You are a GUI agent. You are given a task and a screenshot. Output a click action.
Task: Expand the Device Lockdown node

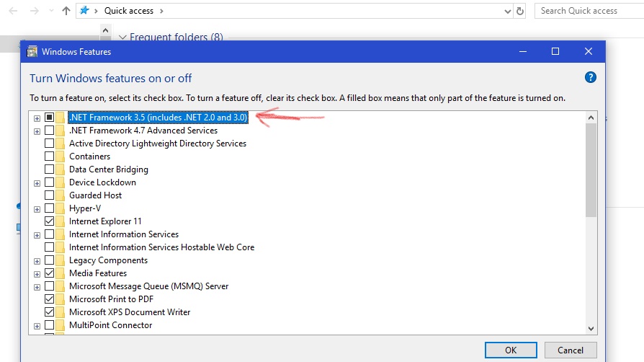(37, 183)
